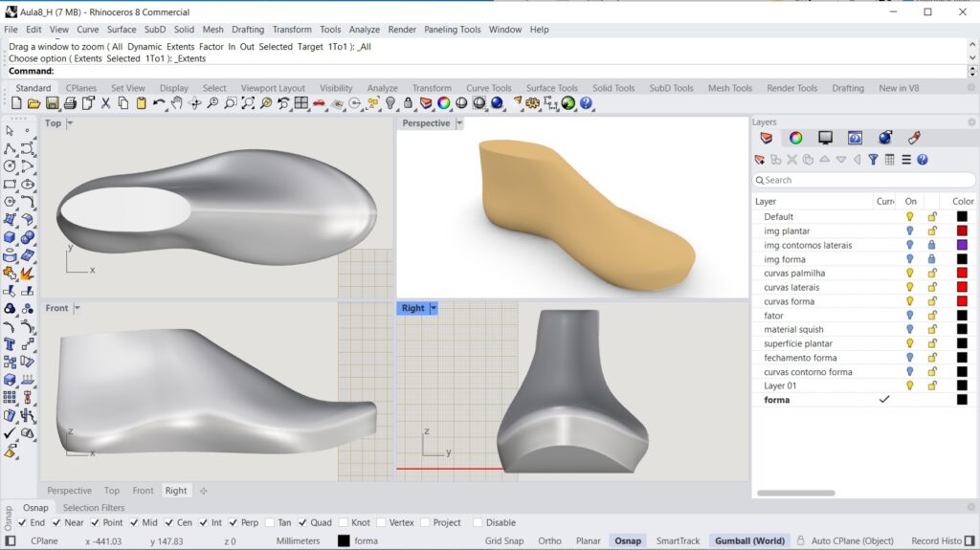Turn on the img plantar layer bulb
This screenshot has width=980, height=550.
tap(910, 231)
